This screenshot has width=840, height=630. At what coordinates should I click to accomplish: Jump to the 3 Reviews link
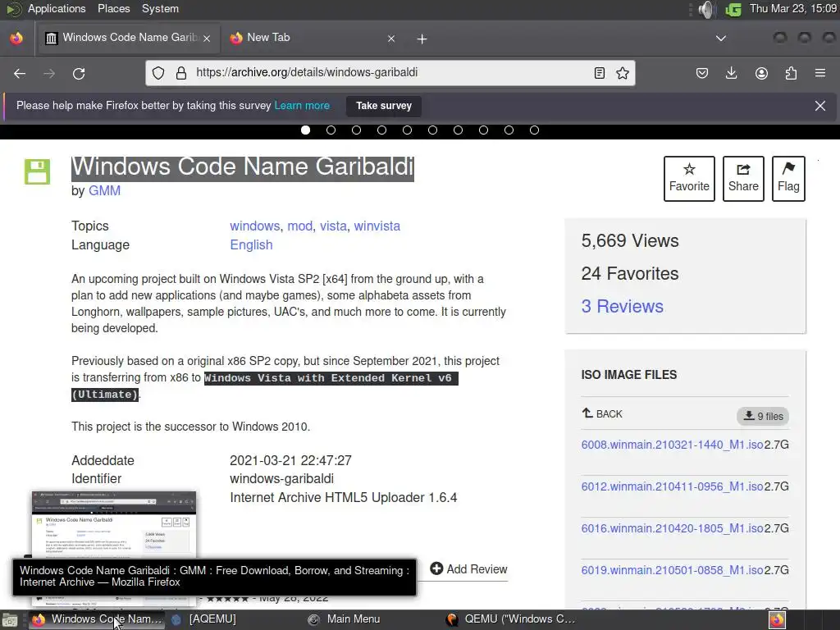pos(622,307)
